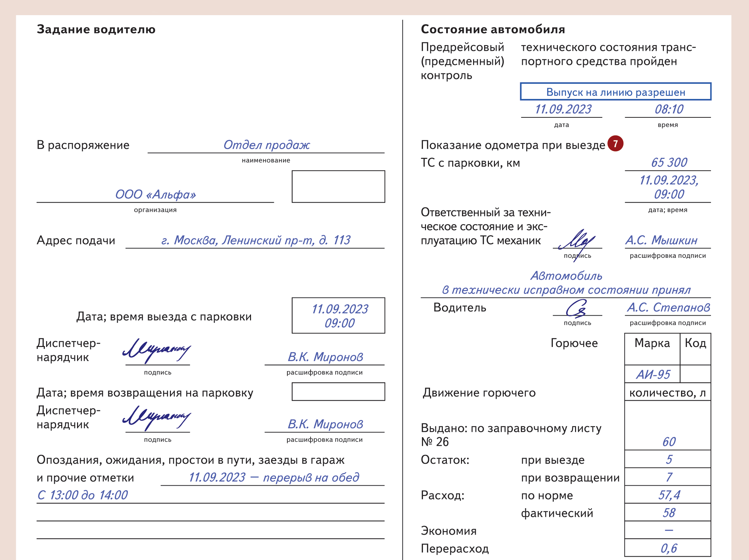This screenshot has height=560, width=749.
Task: Click the empty return date-time box
Action: (x=338, y=392)
